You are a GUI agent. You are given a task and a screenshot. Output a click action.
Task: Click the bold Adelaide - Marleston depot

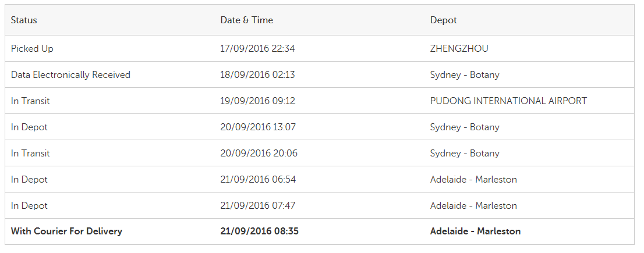(475, 231)
